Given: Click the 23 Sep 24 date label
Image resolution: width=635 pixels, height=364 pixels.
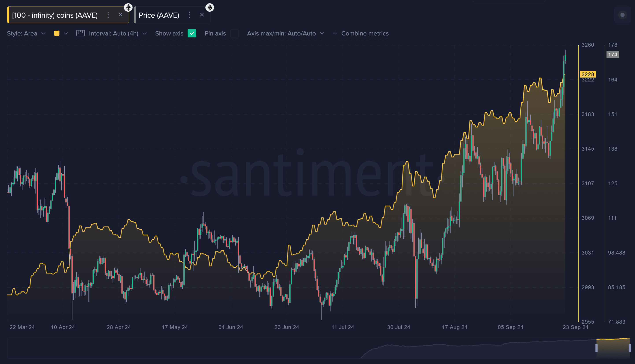Looking at the screenshot, I should coord(576,327).
